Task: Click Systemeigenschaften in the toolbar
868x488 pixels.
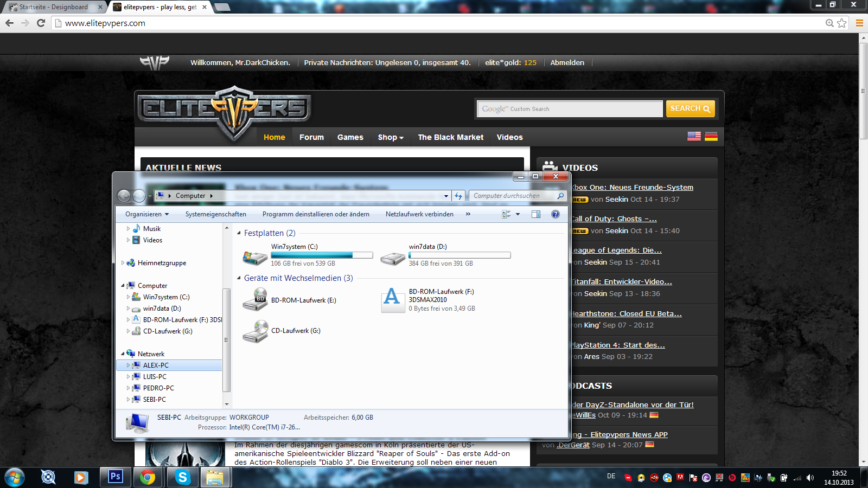Action: [x=216, y=214]
